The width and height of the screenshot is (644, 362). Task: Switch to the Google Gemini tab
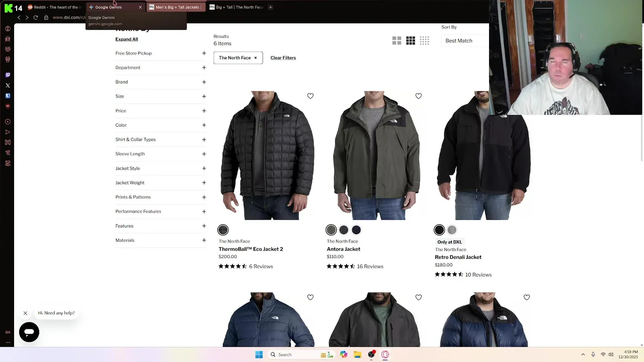coord(115,7)
